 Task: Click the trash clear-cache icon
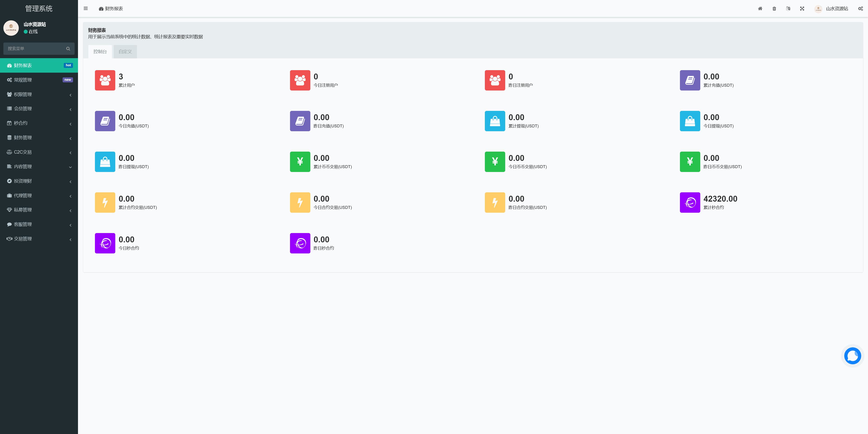coord(774,9)
